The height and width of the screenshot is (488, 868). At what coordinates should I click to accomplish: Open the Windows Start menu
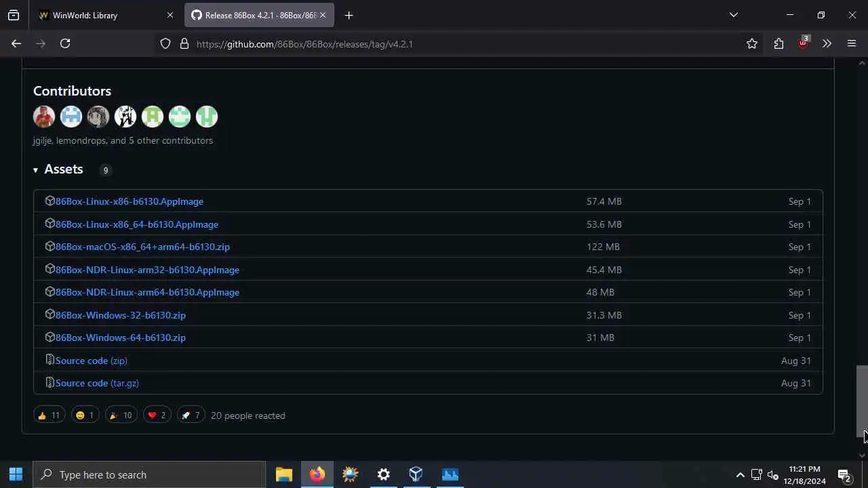click(x=16, y=474)
